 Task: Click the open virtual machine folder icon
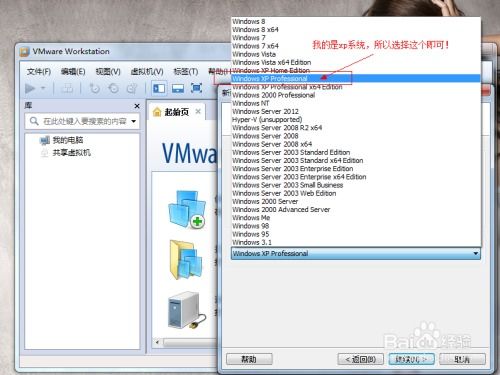point(186,260)
